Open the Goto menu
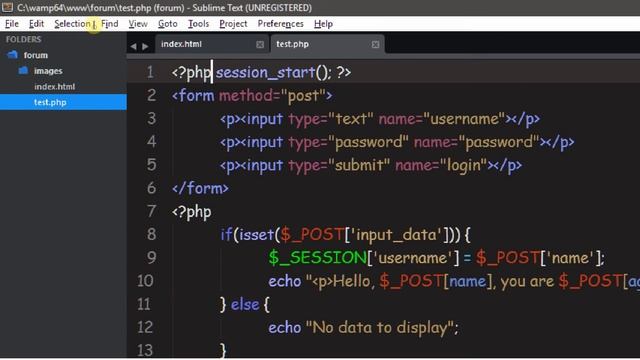The height and width of the screenshot is (360, 640). tap(168, 24)
